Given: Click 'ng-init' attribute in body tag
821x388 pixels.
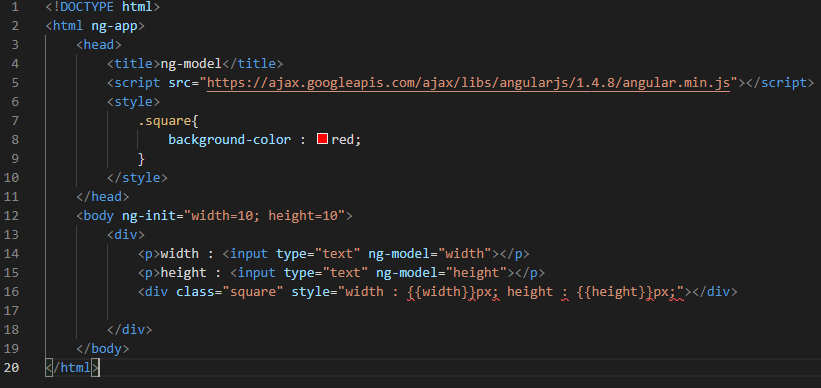Looking at the screenshot, I should click(x=149, y=215).
